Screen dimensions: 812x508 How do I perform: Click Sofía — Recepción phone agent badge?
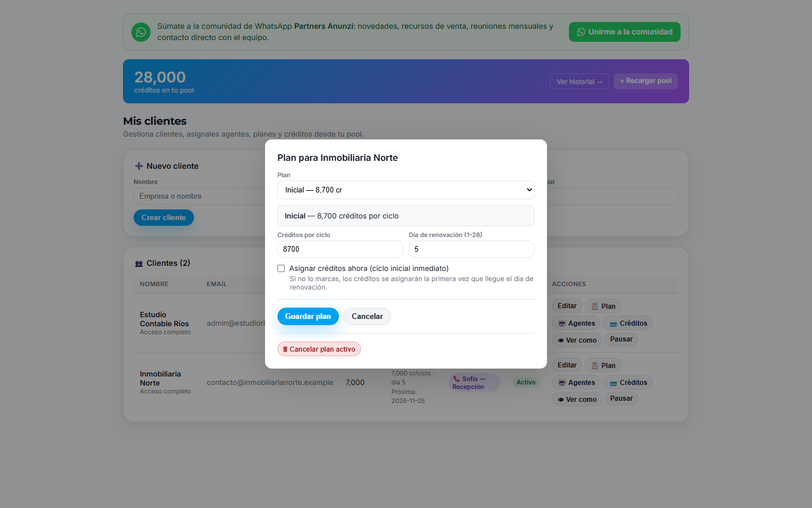[474, 383]
